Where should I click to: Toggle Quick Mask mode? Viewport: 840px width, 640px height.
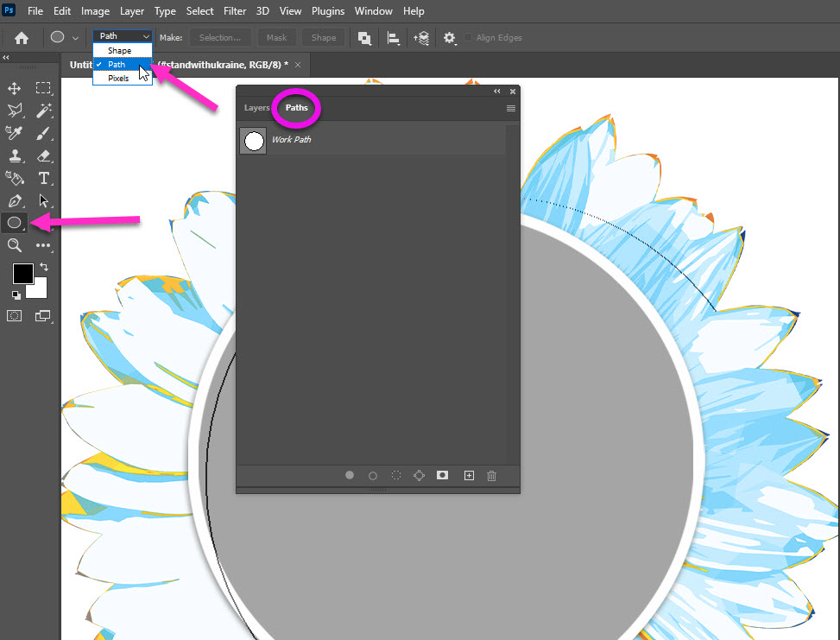click(x=15, y=316)
